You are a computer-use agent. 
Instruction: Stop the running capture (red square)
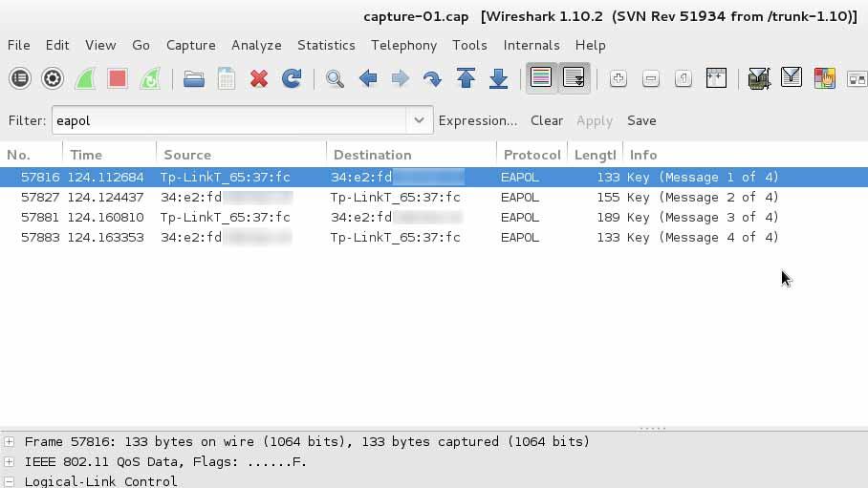click(x=118, y=78)
